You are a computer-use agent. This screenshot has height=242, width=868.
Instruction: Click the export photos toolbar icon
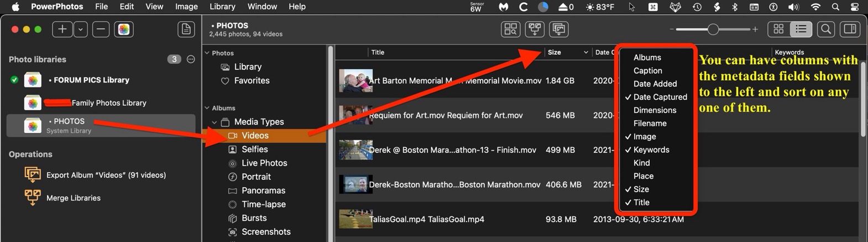click(559, 29)
